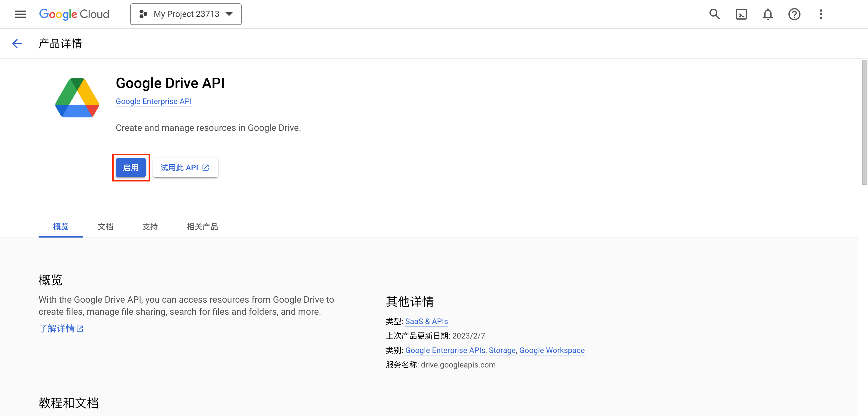This screenshot has height=416, width=868.
Task: Open the search icon in header
Action: (x=714, y=14)
